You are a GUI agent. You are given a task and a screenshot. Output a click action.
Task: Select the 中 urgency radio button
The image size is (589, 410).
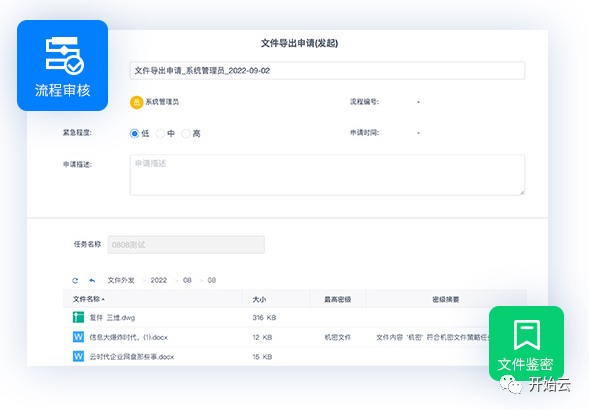tap(160, 133)
